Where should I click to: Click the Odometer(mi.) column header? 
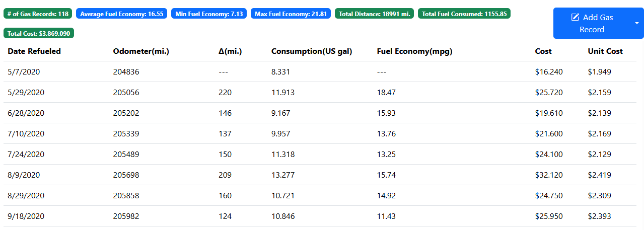(x=141, y=51)
